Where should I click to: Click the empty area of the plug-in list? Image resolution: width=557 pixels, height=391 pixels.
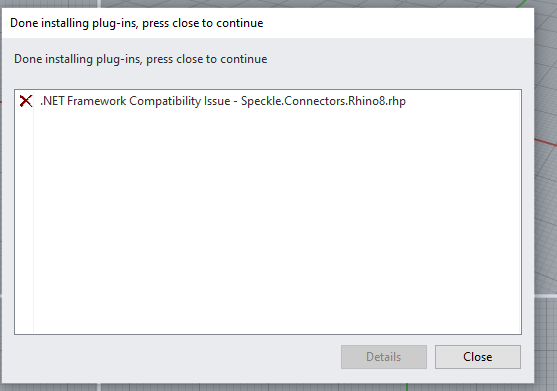[277, 220]
